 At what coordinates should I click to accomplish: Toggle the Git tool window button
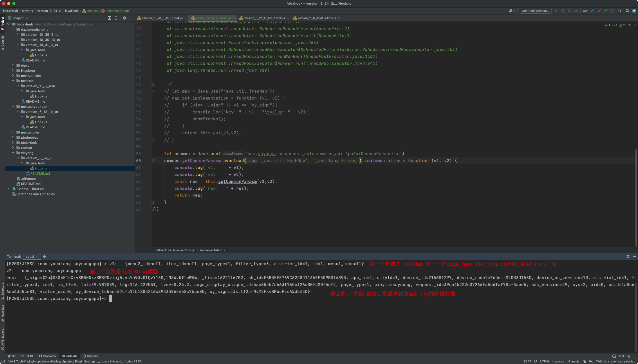pos(12,356)
